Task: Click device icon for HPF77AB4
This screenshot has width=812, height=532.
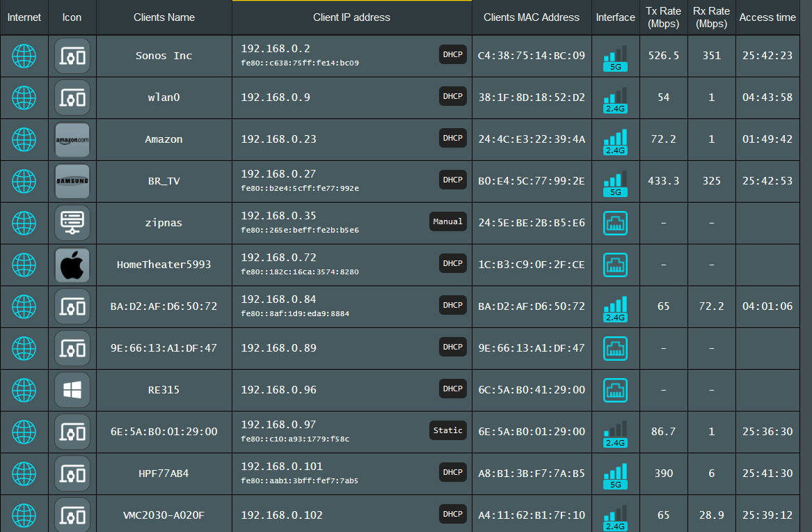Action: tap(72, 474)
